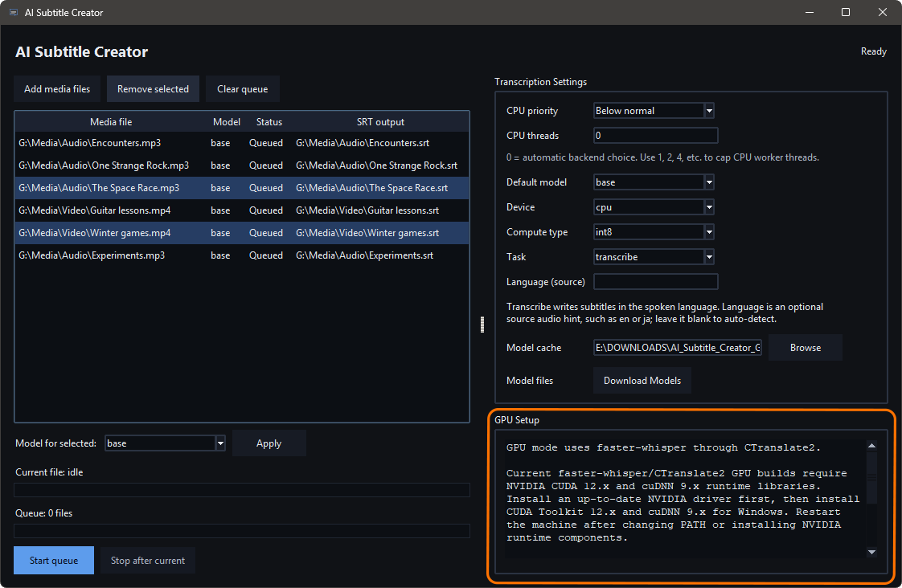Minimize the AI Subtitle Creator window
Image resolution: width=902 pixels, height=588 pixels.
point(810,12)
